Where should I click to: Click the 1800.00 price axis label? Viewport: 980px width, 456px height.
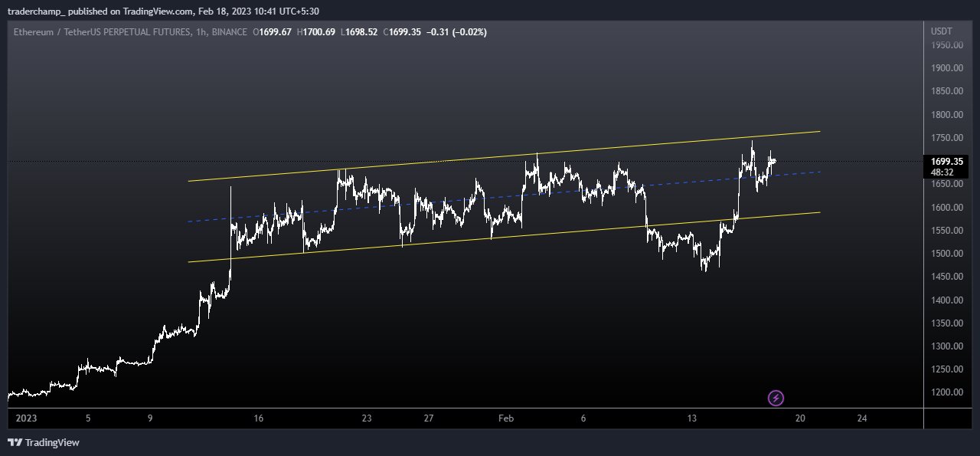coord(946,115)
